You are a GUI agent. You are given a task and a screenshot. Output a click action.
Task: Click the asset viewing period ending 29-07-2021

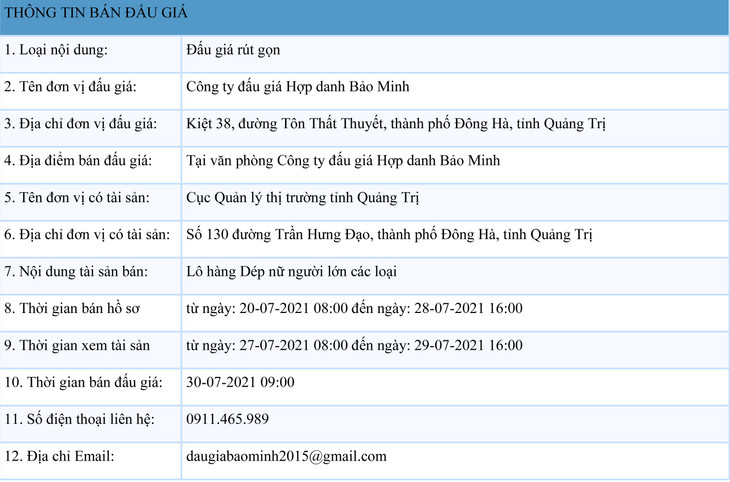coord(354,345)
